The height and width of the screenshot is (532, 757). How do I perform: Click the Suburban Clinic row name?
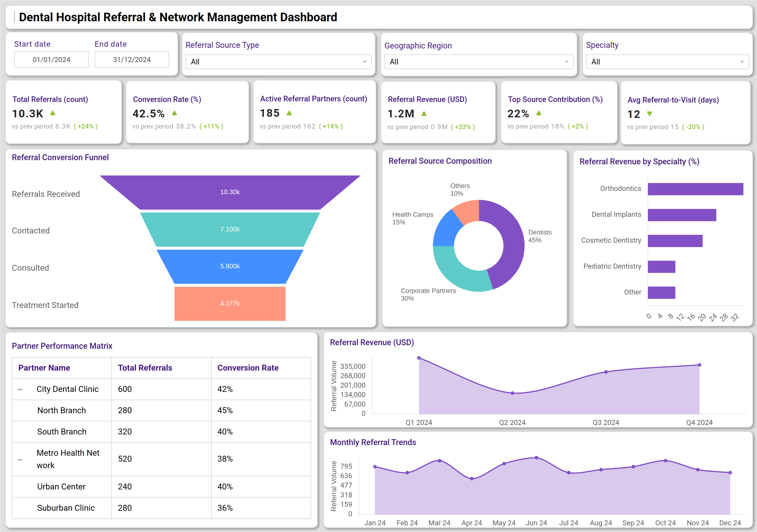(66, 508)
